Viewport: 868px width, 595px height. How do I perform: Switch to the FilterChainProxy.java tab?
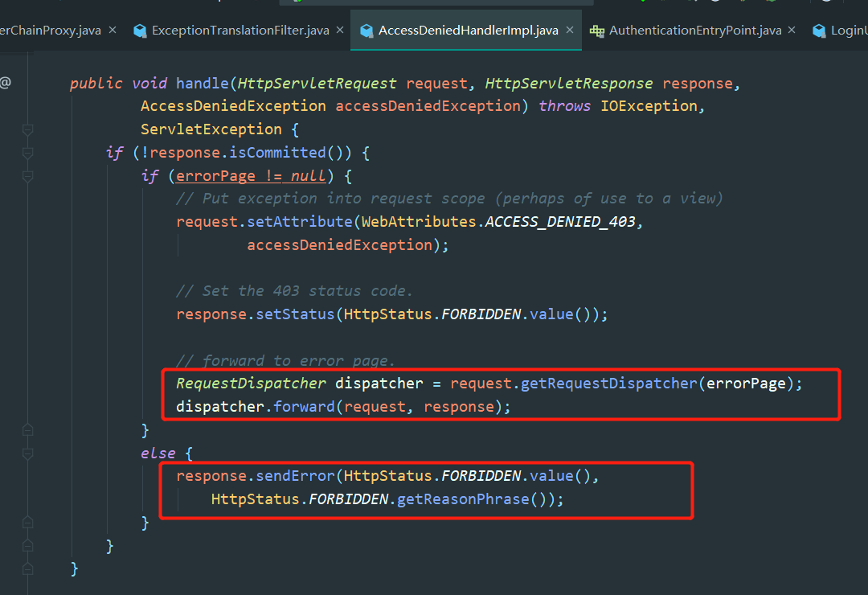pyautogui.click(x=48, y=30)
